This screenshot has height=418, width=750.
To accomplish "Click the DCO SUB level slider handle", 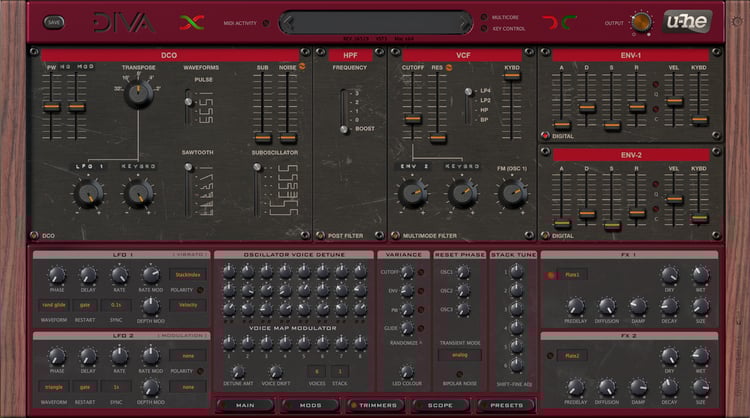I will 262,138.
